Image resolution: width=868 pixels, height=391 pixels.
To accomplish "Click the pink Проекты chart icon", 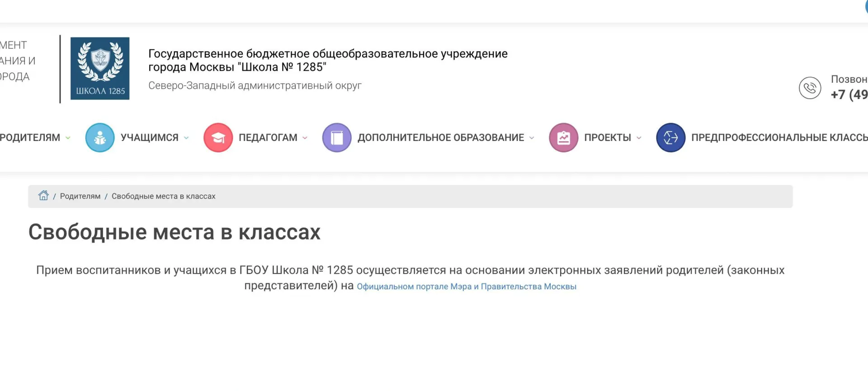I will (563, 137).
